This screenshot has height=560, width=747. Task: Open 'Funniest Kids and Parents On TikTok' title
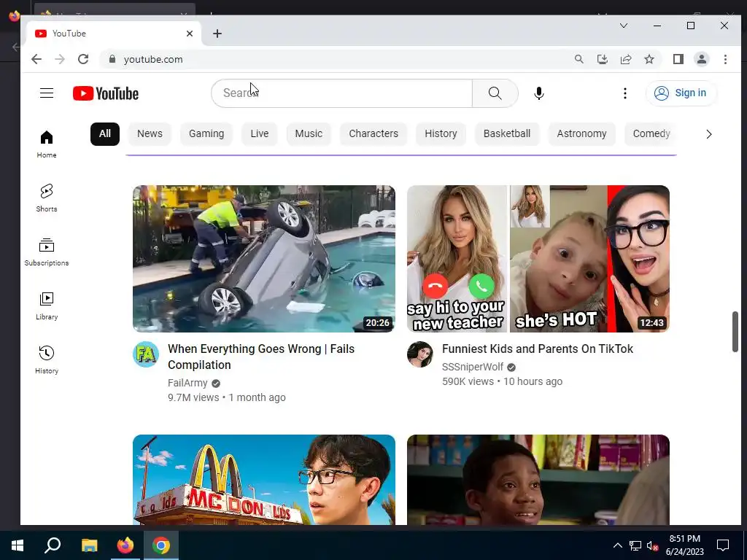click(538, 349)
